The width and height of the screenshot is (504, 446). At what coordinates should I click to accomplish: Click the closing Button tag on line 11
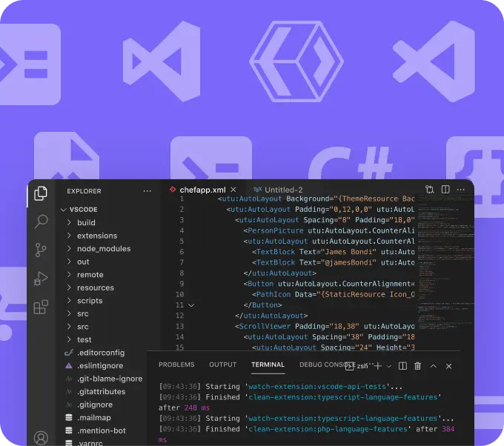tap(262, 305)
